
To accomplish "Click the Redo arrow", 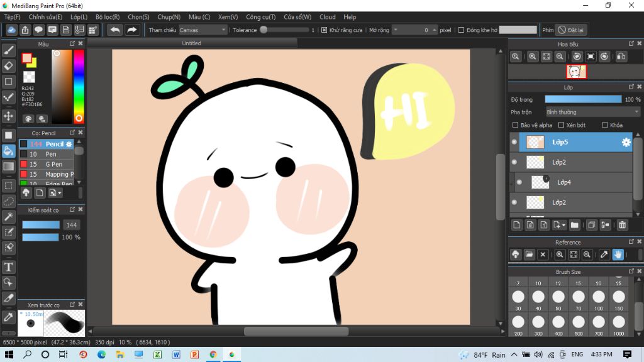I will (x=132, y=30).
